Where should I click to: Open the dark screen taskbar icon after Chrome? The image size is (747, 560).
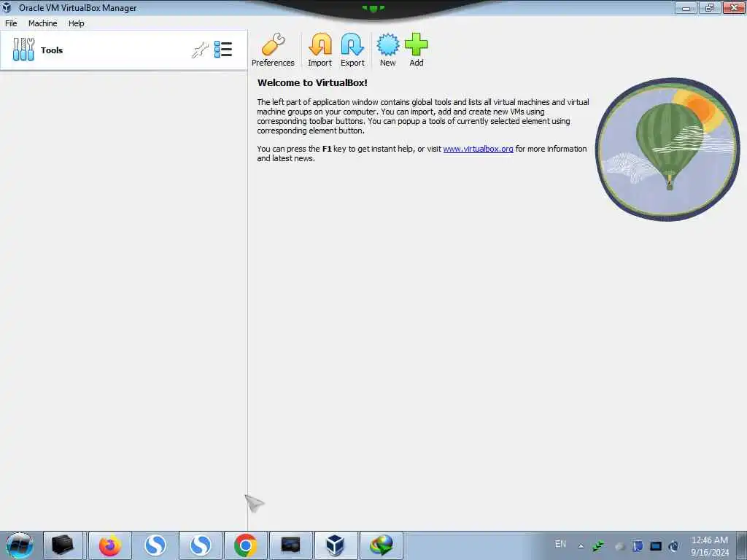pyautogui.click(x=290, y=545)
